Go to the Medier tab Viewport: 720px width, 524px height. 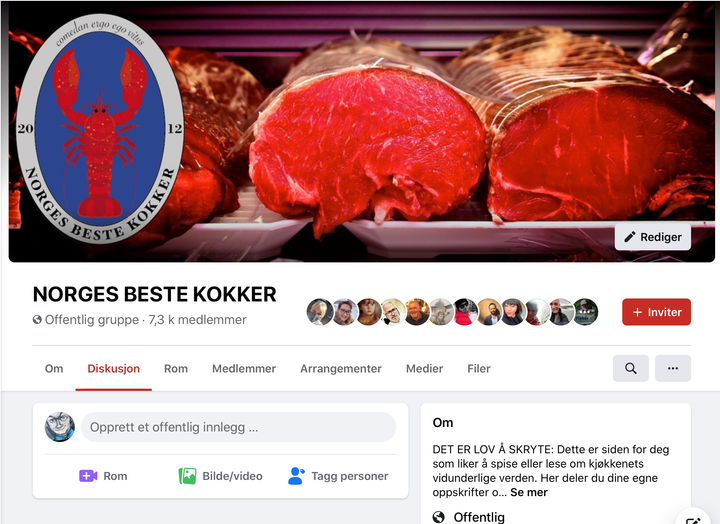coord(424,368)
